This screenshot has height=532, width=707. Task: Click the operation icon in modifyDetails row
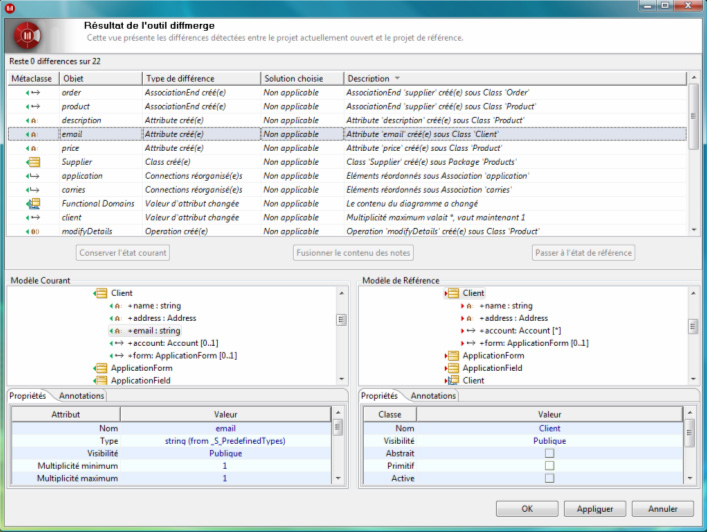(32, 232)
